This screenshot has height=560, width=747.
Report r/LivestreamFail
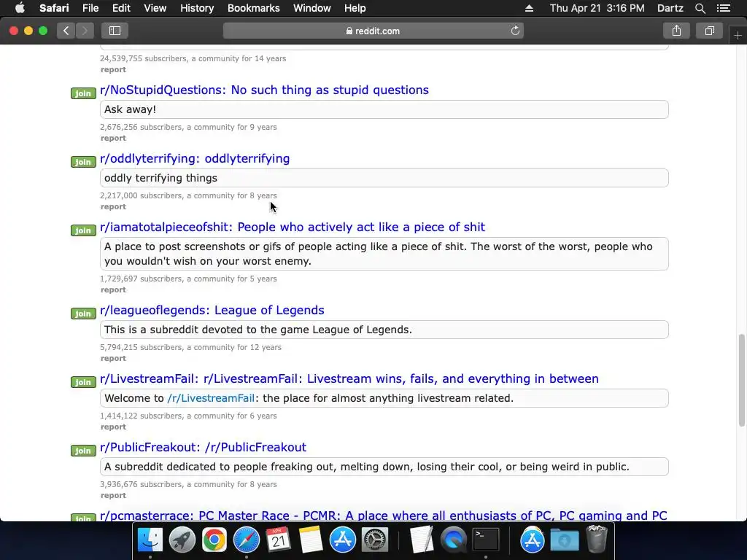tap(113, 427)
